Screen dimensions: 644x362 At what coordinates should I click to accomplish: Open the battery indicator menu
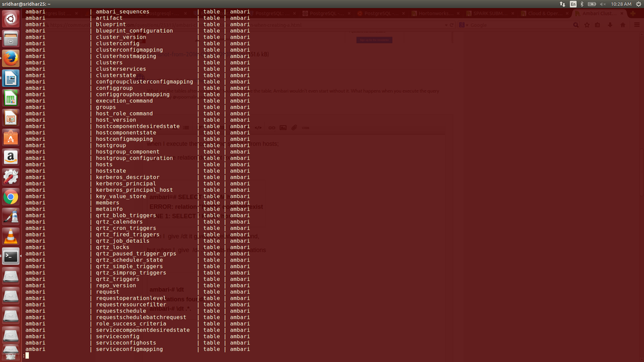point(592,4)
